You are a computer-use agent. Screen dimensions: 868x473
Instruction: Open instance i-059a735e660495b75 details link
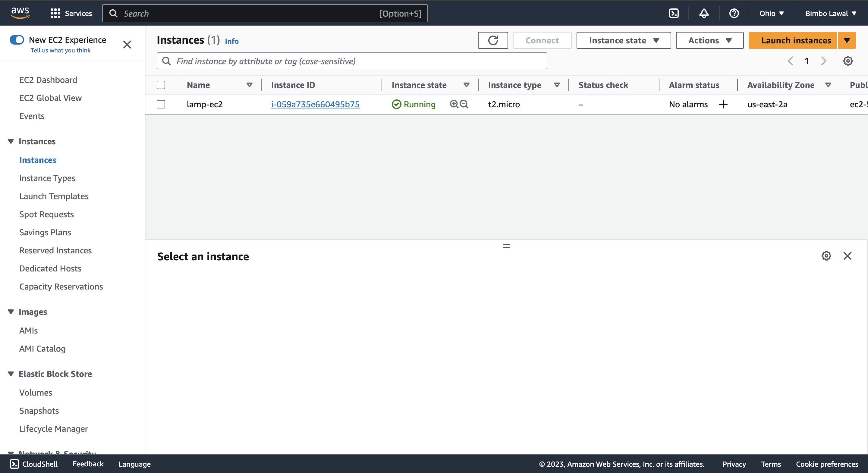click(315, 104)
